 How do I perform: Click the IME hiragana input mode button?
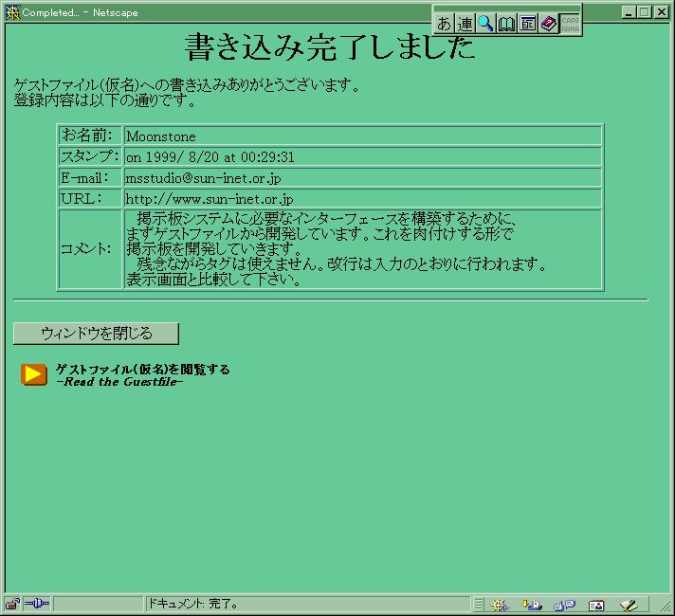(x=444, y=24)
